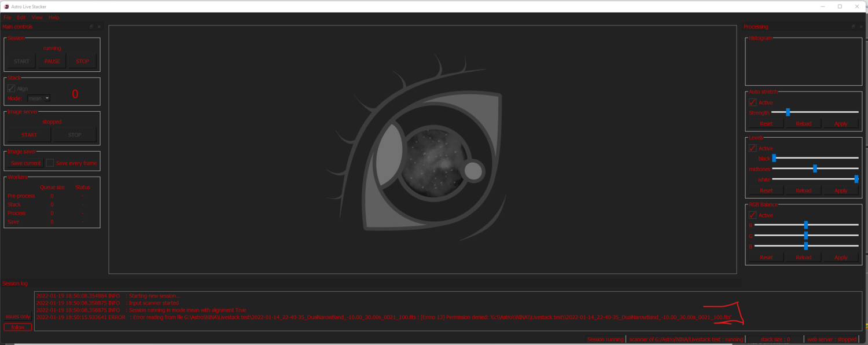Image resolution: width=868 pixels, height=345 pixels.
Task: Uncheck Active in the Levels section
Action: [x=753, y=148]
